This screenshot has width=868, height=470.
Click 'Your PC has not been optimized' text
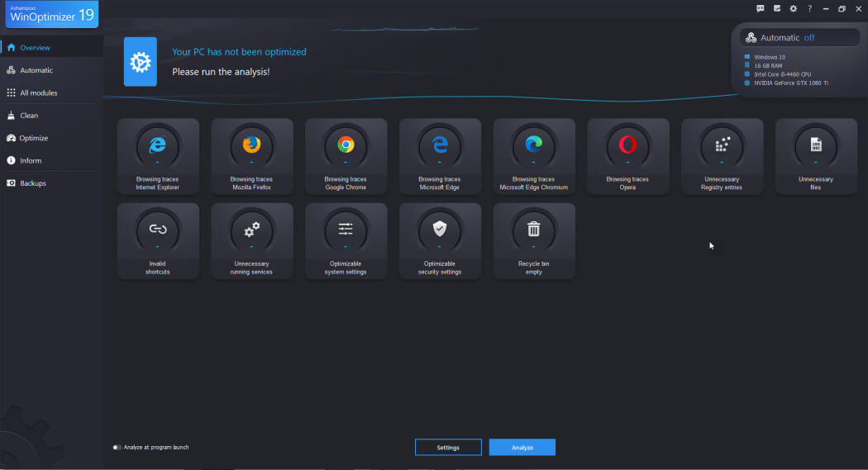[x=239, y=52]
